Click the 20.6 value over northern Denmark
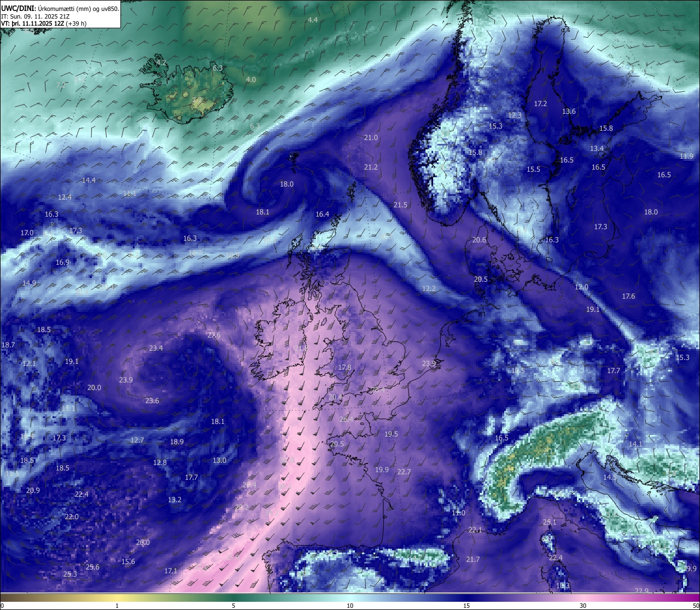This screenshot has width=700, height=610. coord(479,240)
